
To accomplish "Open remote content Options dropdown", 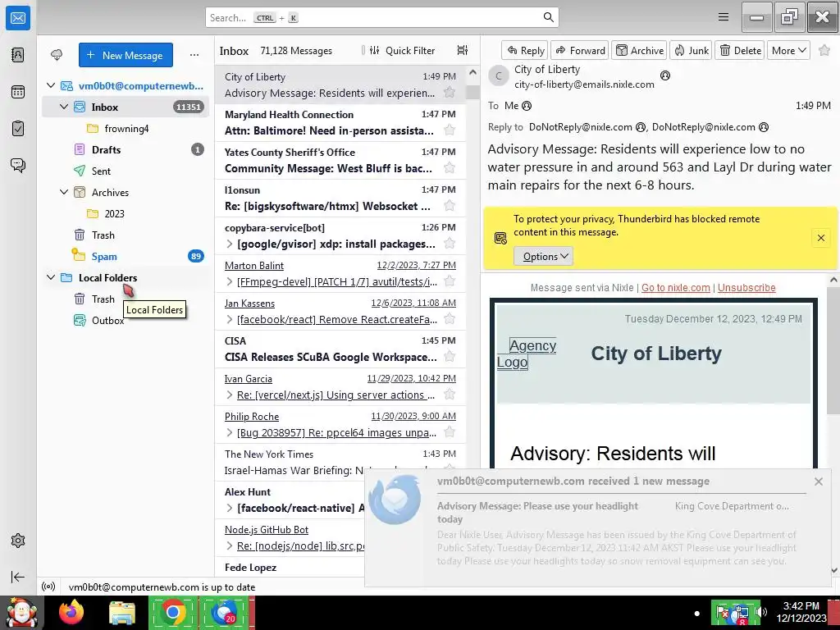I will tap(544, 256).
